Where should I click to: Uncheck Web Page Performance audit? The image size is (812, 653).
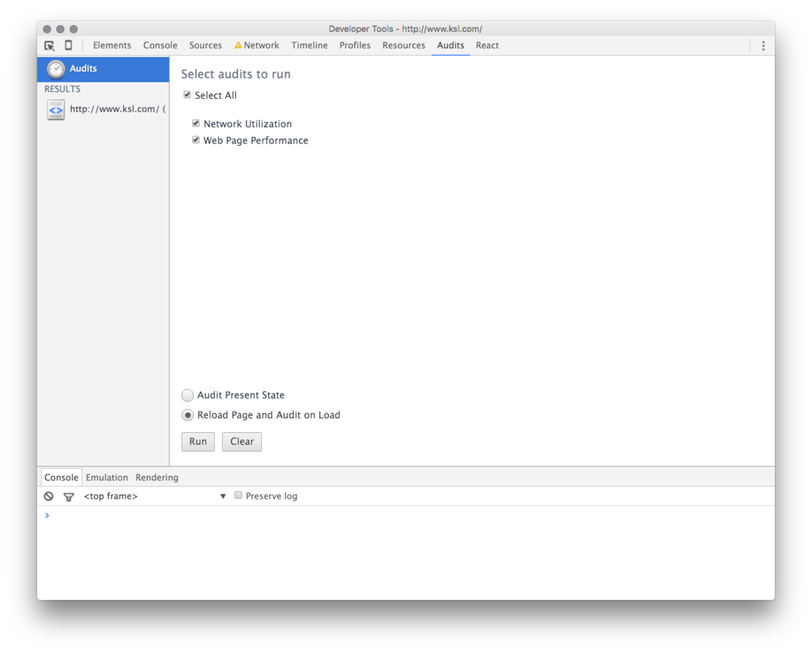click(x=196, y=140)
